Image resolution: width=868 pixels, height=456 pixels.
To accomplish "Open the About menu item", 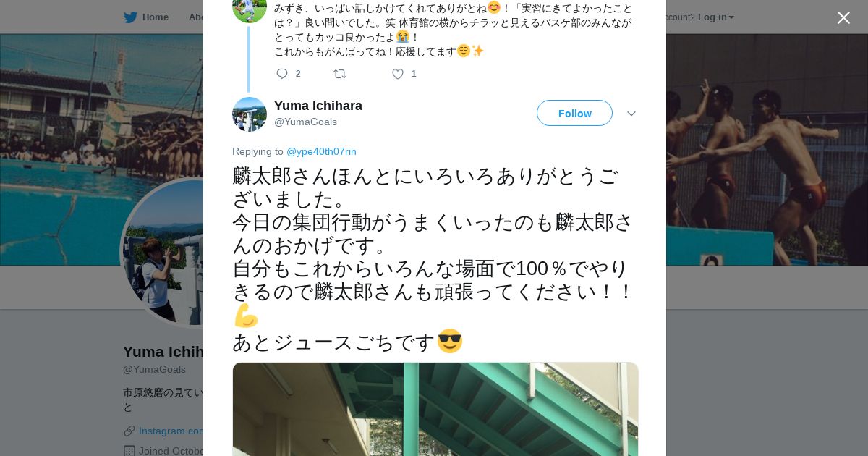I will pos(195,17).
